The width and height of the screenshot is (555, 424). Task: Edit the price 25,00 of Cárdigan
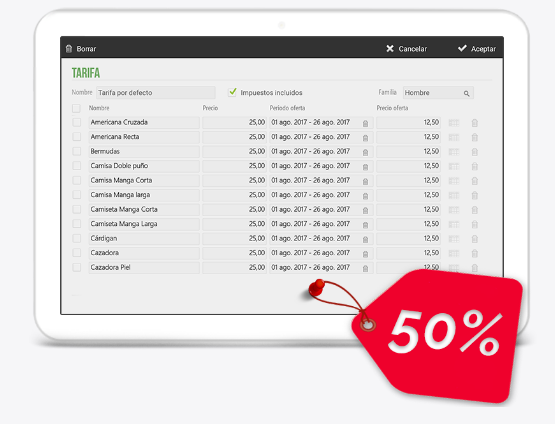tap(234, 239)
